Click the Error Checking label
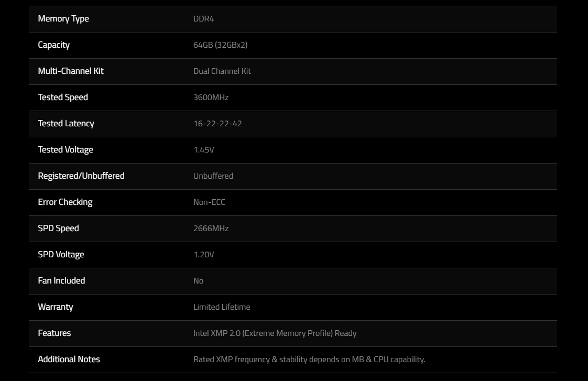This screenshot has width=588, height=381. click(66, 202)
